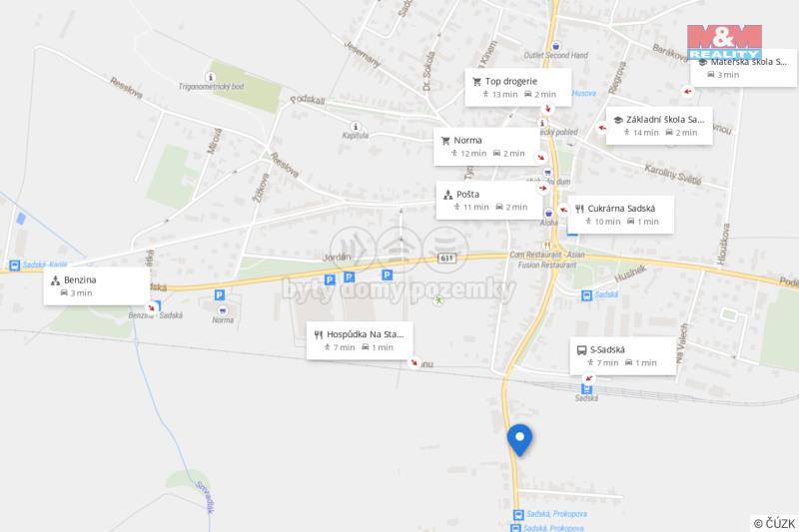Click the Trigonometrický bod info icon
799x532 pixels.
click(210, 77)
